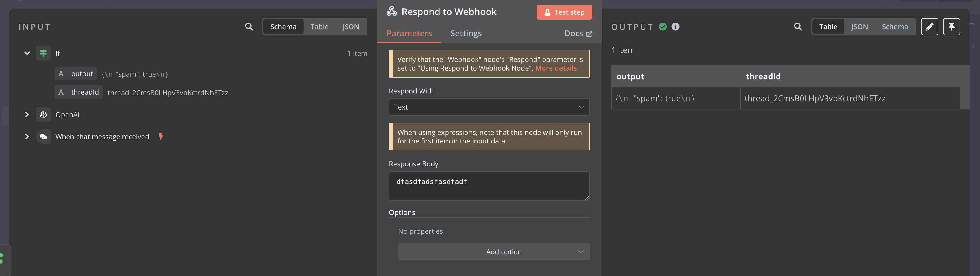This screenshot has width=980, height=276.
Task: Switch OUTPUT view to JSON
Action: click(859, 27)
